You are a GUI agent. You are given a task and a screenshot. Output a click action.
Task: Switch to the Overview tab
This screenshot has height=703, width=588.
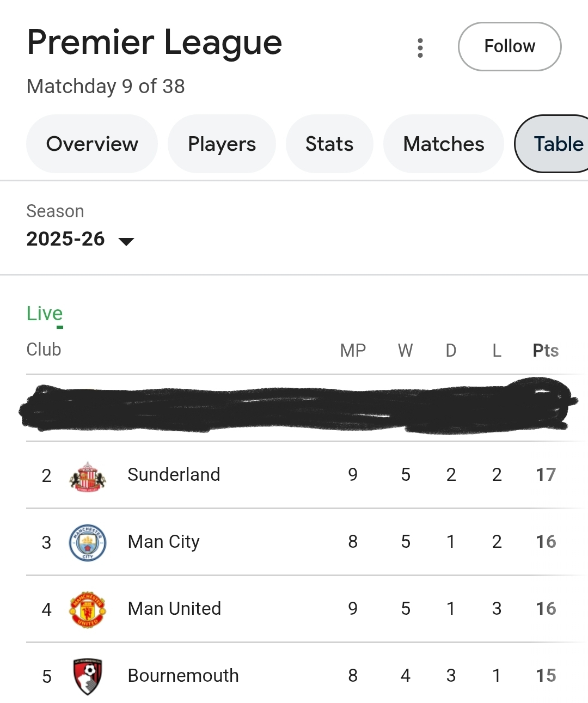pos(92,144)
